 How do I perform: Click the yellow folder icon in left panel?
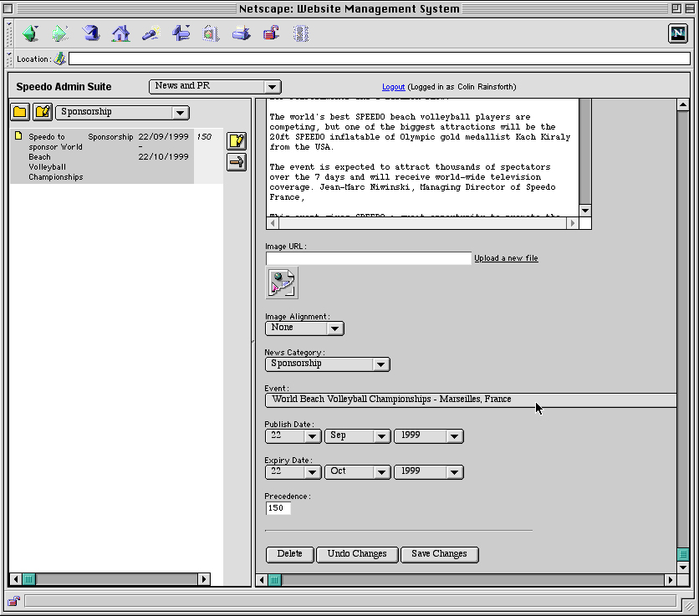(19, 112)
